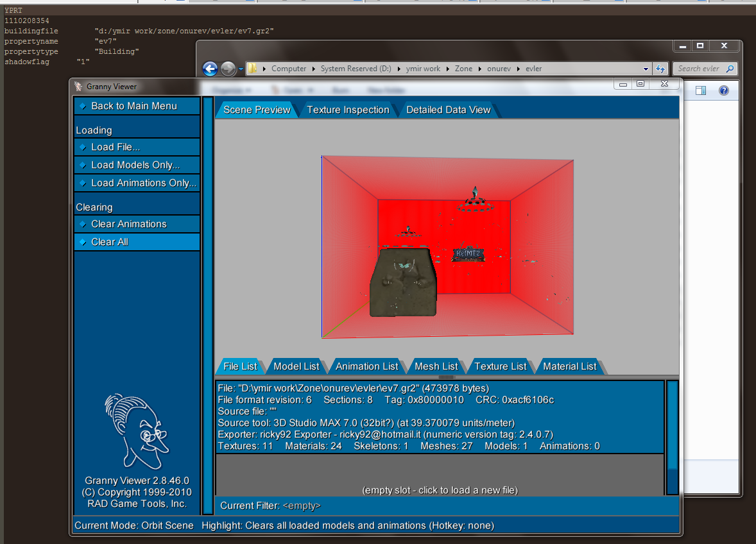
Task: Click Zone in Explorer breadcrumb
Action: [463, 69]
